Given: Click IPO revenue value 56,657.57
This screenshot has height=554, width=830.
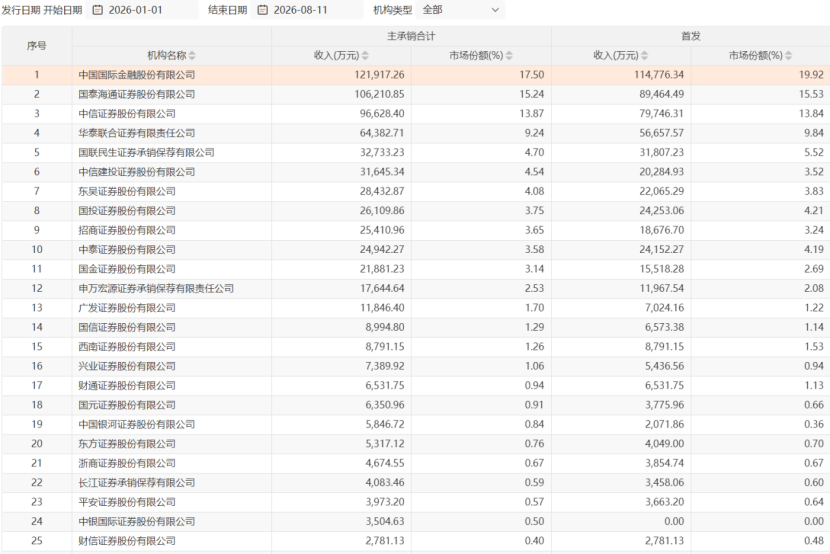Looking at the screenshot, I should point(662,133).
